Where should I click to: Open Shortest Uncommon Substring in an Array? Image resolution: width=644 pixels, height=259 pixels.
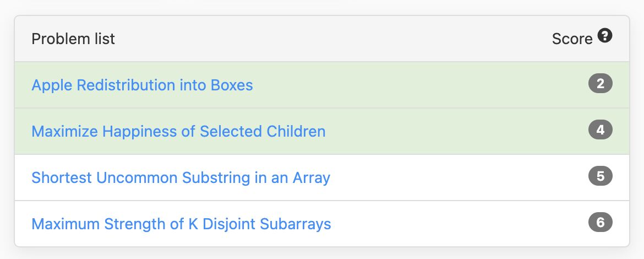(181, 177)
